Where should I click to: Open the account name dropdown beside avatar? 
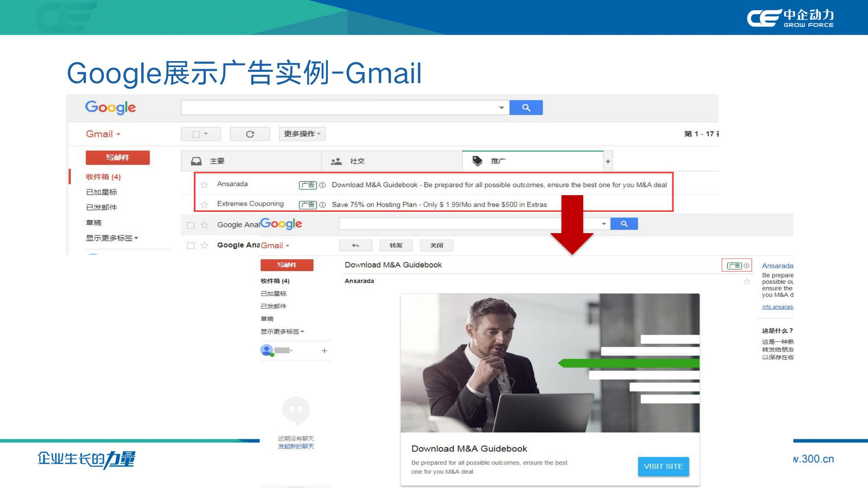pyautogui.click(x=284, y=350)
